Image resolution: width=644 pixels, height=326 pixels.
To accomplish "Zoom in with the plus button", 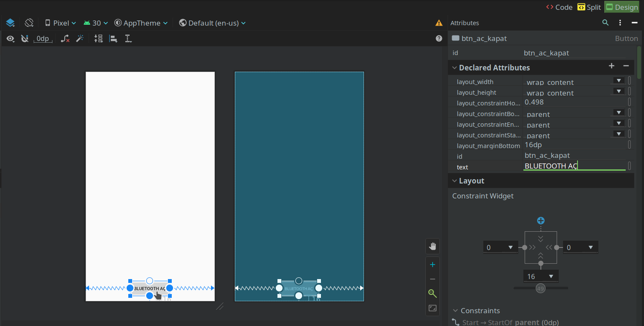I will [433, 265].
